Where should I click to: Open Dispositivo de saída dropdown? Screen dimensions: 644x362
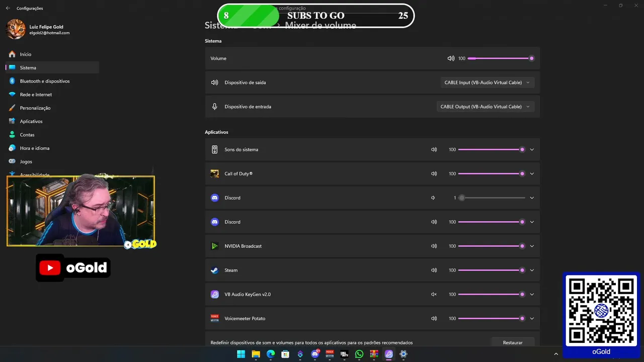point(487,82)
